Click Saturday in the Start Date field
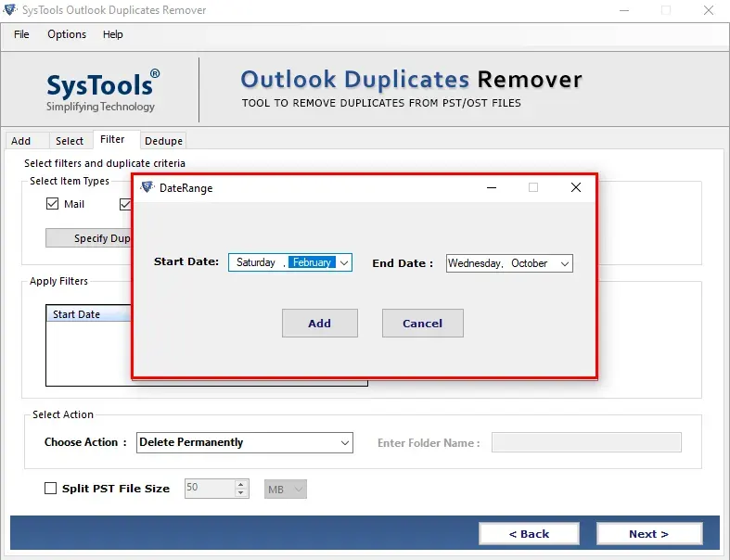This screenshot has width=730, height=560. click(x=256, y=262)
